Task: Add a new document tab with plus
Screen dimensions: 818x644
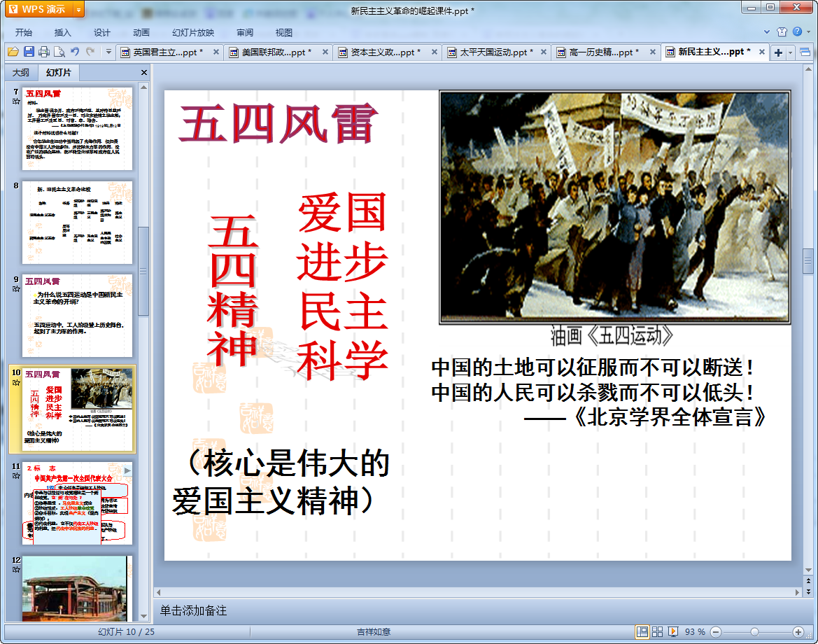Action: click(778, 52)
